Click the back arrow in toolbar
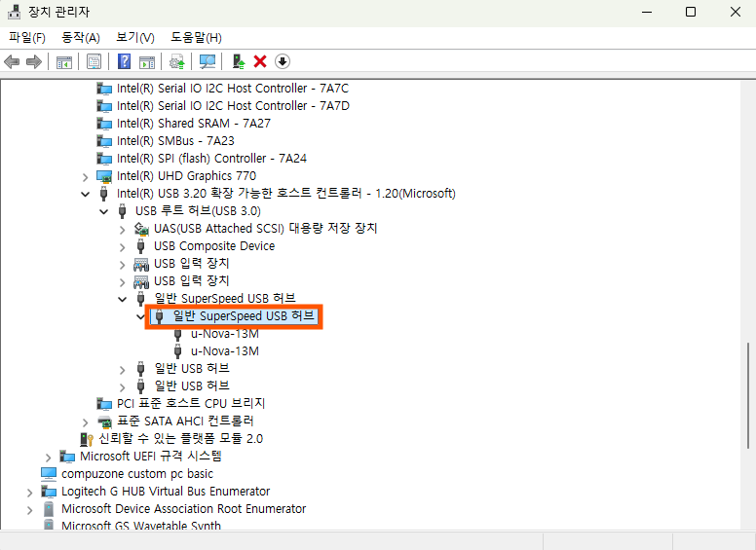Screen dimensions: 756x550 (x=12, y=61)
